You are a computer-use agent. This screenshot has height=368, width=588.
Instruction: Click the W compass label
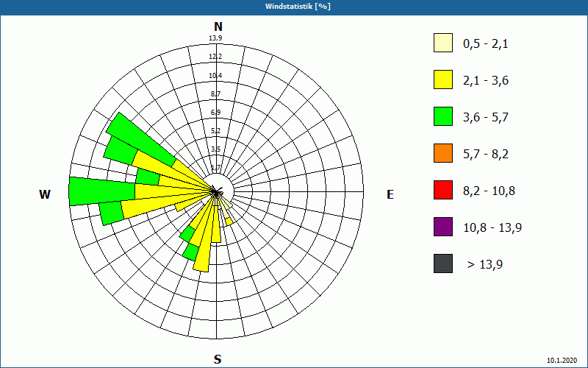45,194
